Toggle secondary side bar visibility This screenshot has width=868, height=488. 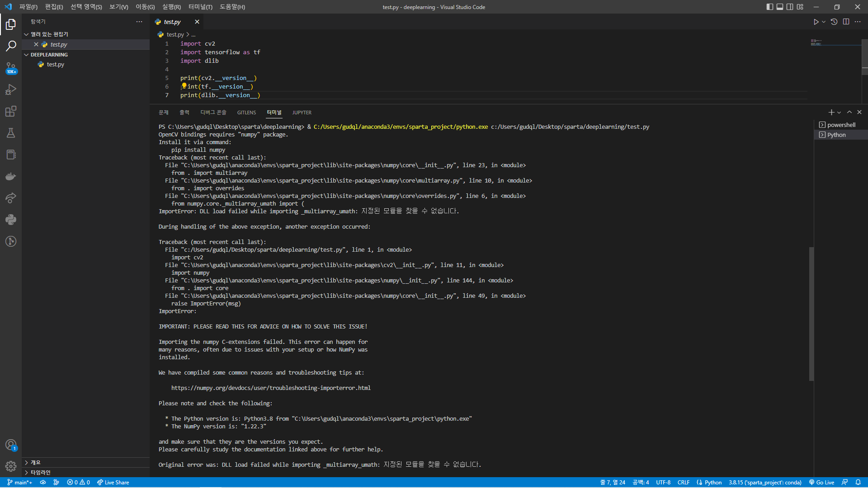[x=790, y=7]
